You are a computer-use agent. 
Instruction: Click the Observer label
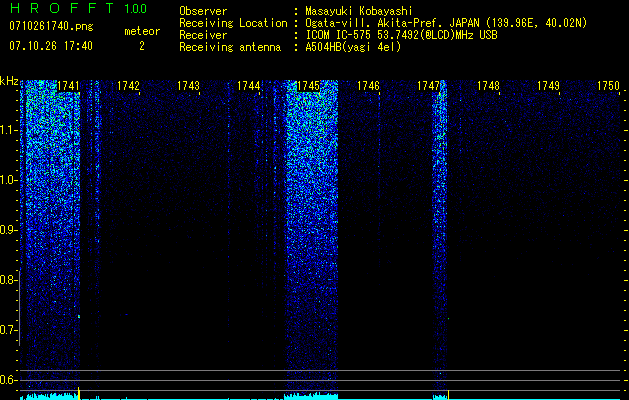[203, 11]
